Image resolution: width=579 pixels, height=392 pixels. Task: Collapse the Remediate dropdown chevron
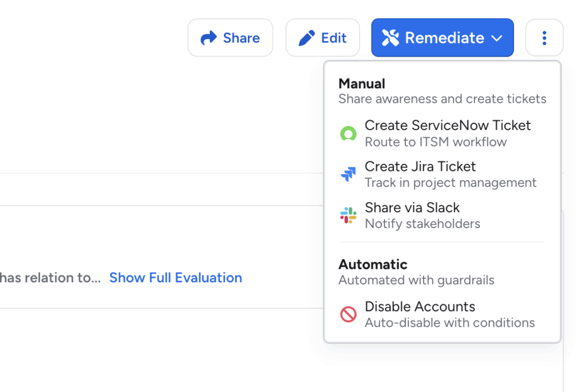click(496, 38)
